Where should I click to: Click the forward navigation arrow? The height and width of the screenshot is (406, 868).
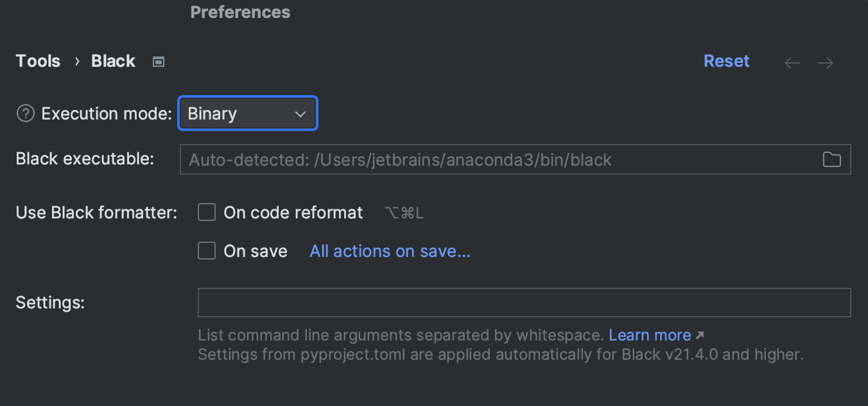click(826, 62)
